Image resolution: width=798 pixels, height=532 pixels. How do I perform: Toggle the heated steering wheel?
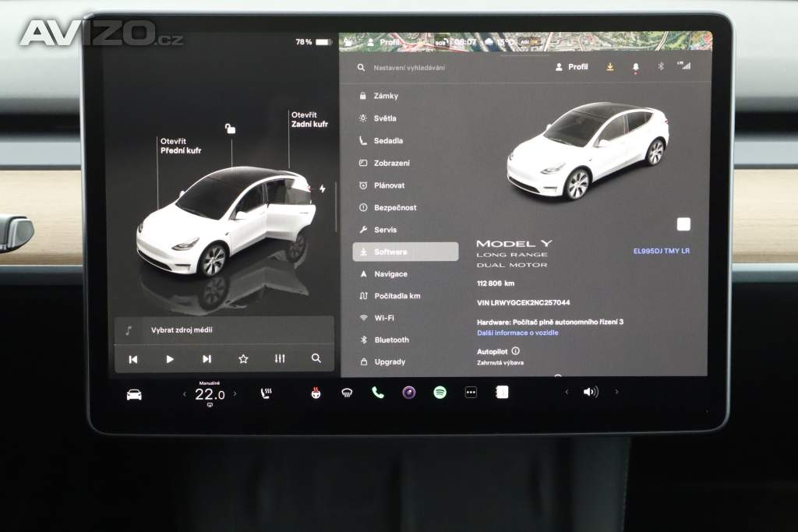(316, 393)
